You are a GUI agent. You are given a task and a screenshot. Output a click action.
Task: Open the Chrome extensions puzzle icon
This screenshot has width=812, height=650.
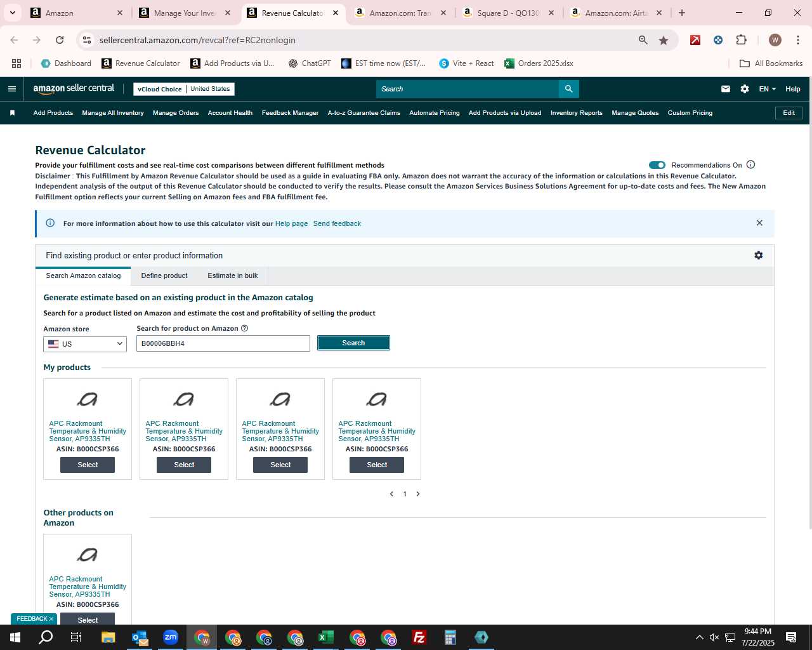[x=741, y=40]
